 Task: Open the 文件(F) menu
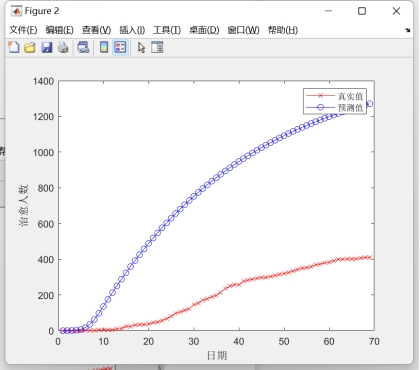point(23,30)
